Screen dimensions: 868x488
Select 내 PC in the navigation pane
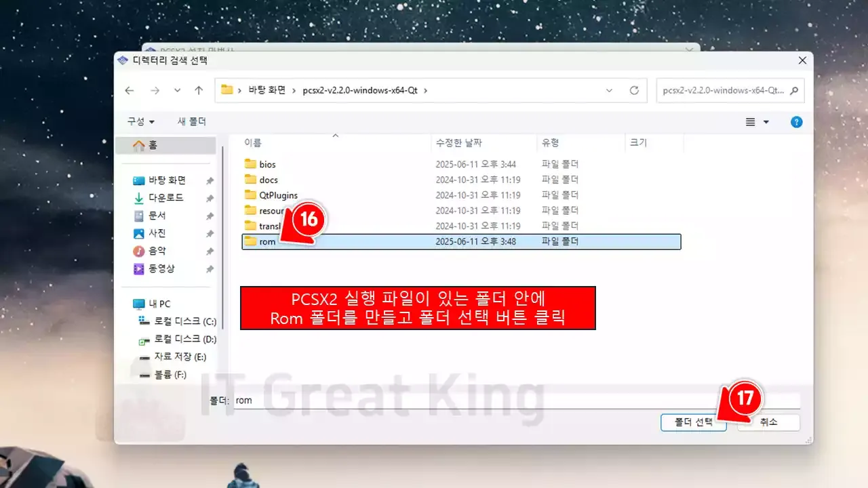click(159, 304)
